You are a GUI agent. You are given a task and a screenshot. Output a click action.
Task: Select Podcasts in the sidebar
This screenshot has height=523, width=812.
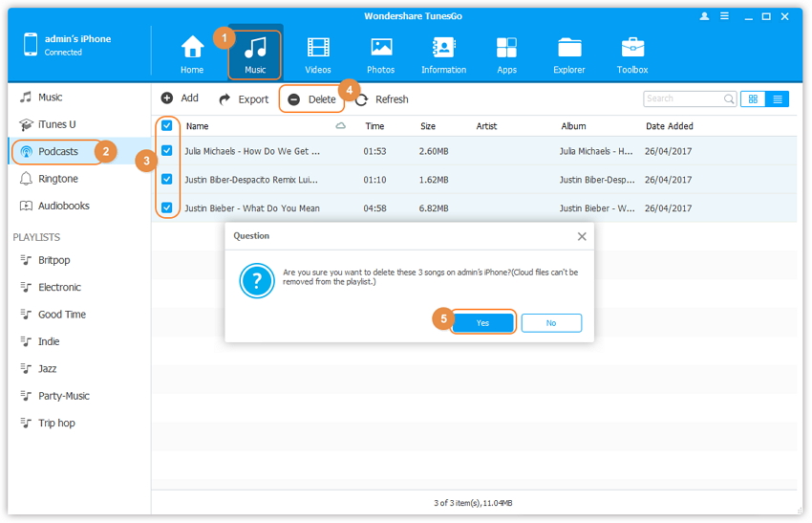57,151
